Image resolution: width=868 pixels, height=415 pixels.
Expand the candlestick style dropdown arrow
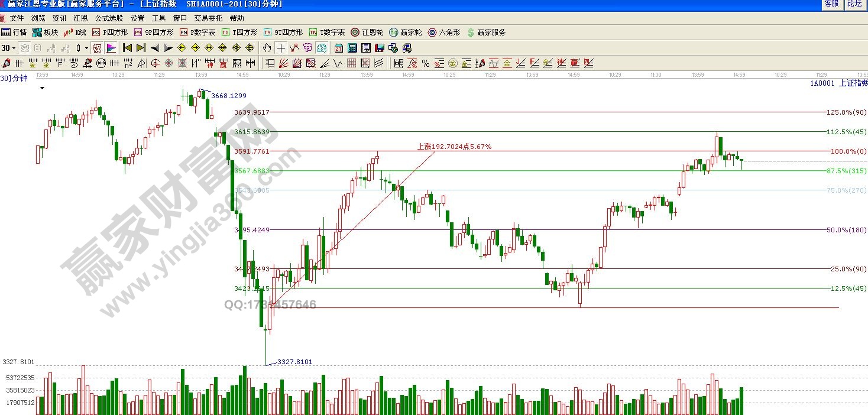86,48
